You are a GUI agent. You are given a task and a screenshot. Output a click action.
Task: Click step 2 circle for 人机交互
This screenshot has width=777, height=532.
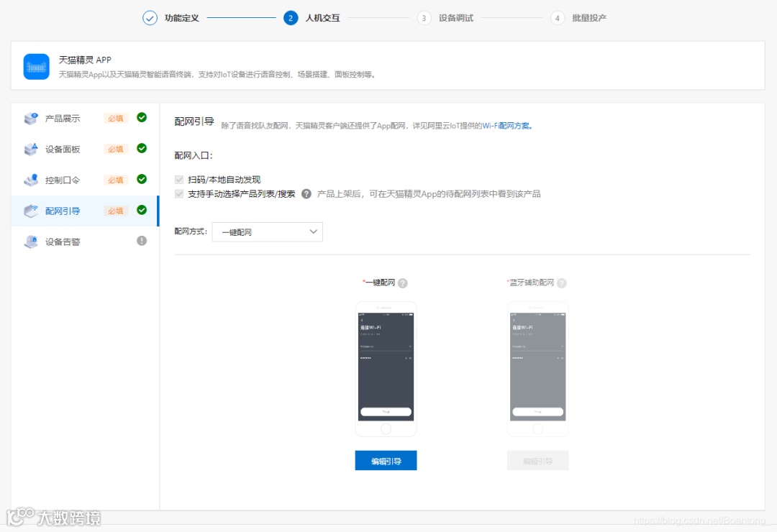(291, 18)
